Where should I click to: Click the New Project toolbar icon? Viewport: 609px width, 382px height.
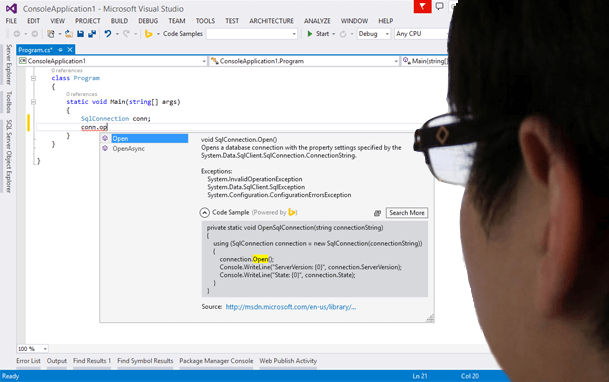click(x=51, y=34)
